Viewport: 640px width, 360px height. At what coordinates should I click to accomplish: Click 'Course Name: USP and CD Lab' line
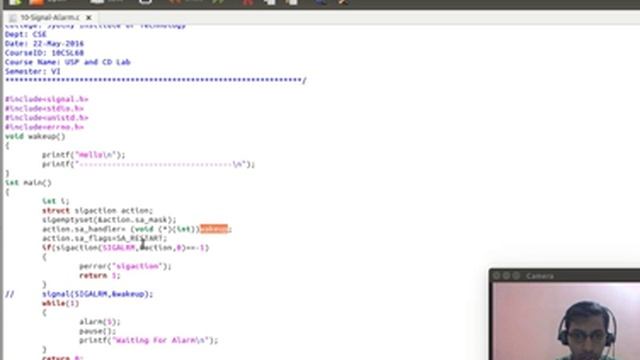tap(68, 62)
